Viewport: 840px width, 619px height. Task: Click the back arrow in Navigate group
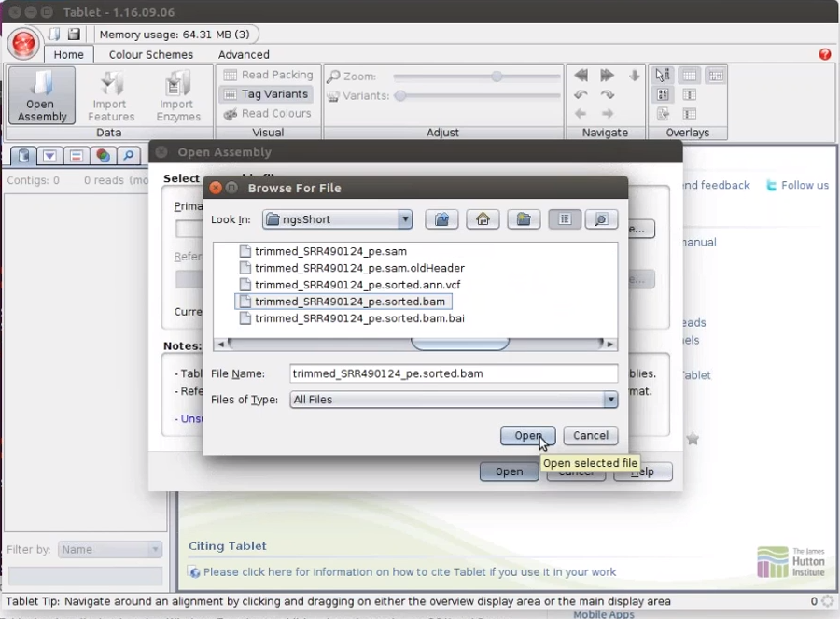pyautogui.click(x=581, y=114)
